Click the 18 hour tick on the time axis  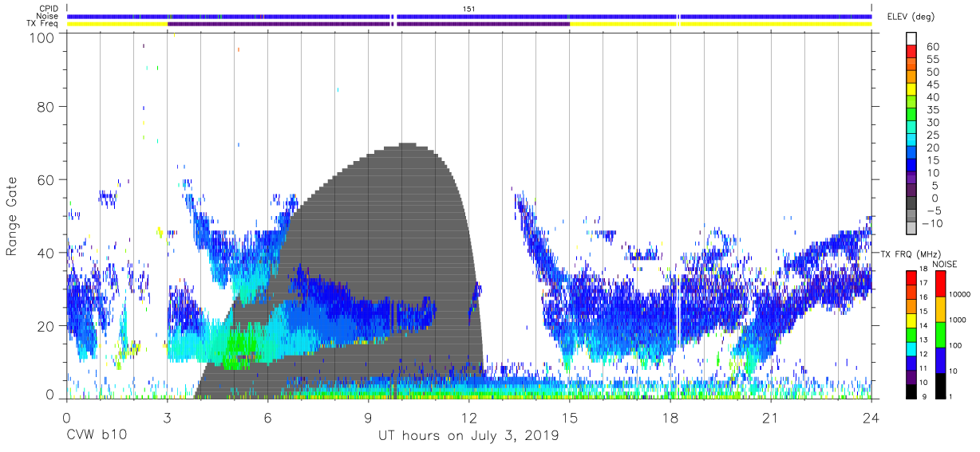670,418
